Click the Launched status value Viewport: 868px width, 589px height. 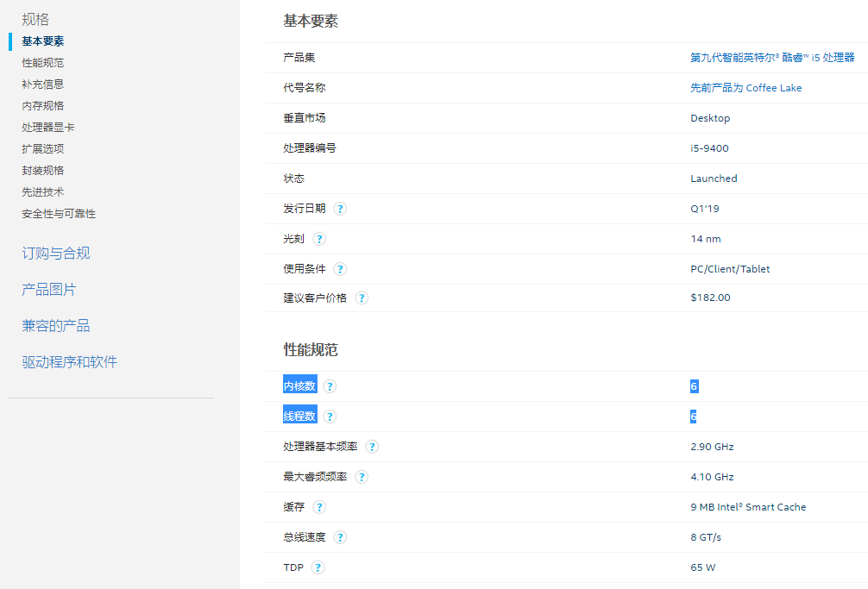pyautogui.click(x=714, y=179)
